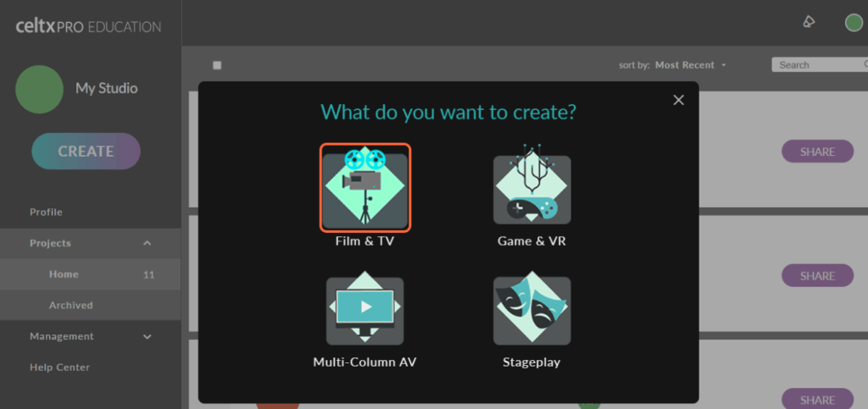Open the notifications icon in top bar

pos(809,22)
